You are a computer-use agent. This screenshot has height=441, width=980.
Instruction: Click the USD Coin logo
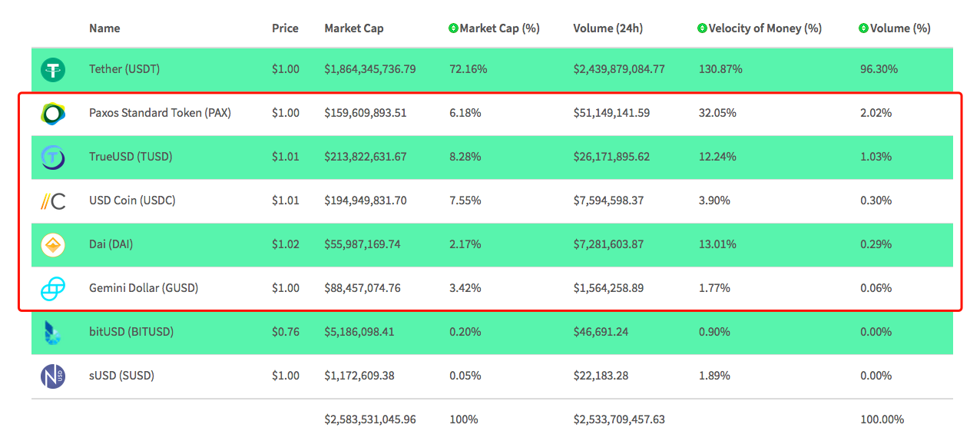coord(53,201)
